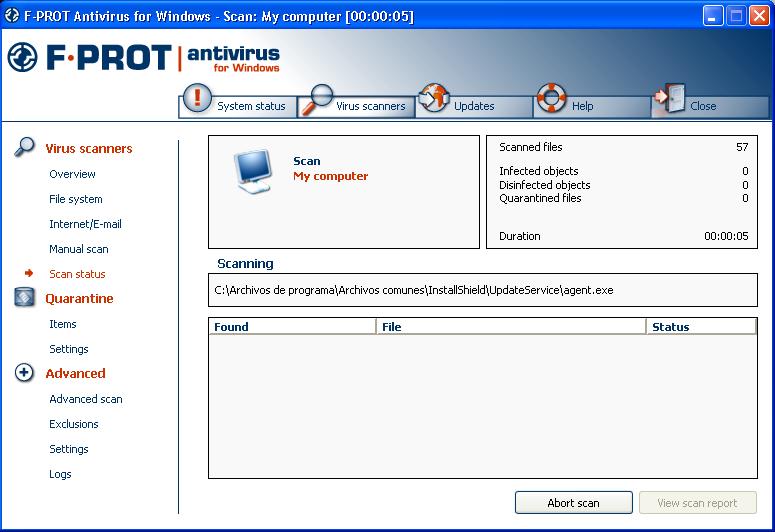
Task: Open Settings under Quarantine
Action: [69, 349]
